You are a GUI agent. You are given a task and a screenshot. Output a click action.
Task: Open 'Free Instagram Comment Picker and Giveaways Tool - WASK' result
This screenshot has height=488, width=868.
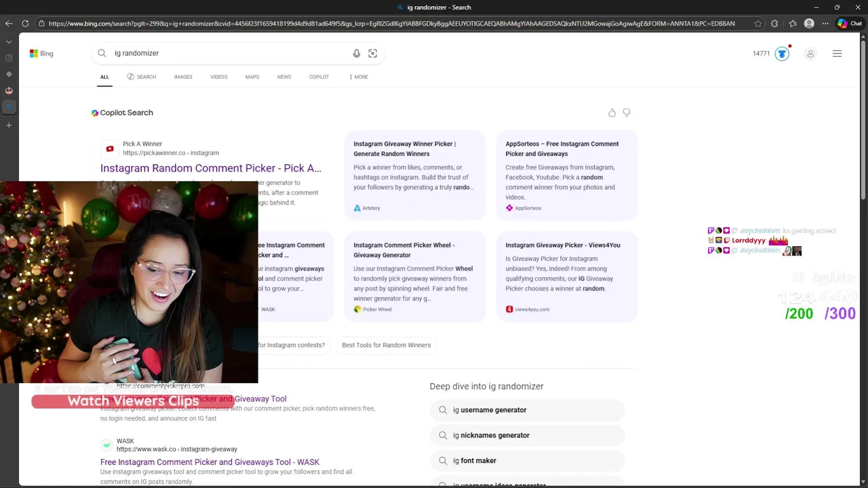pos(210,462)
